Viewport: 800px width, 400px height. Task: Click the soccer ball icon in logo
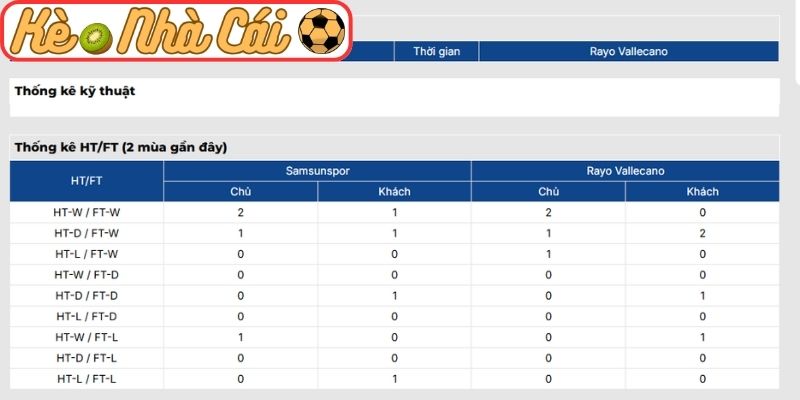click(321, 32)
